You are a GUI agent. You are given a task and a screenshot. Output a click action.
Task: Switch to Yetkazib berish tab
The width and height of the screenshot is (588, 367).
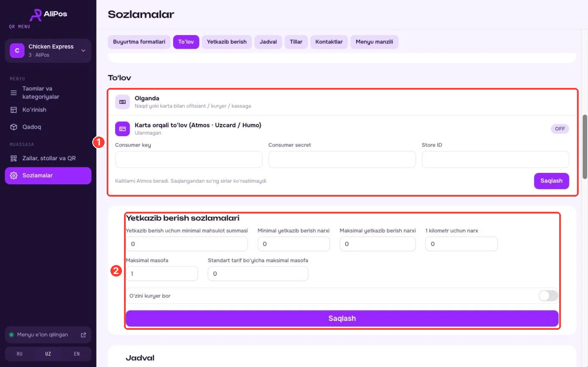(227, 42)
